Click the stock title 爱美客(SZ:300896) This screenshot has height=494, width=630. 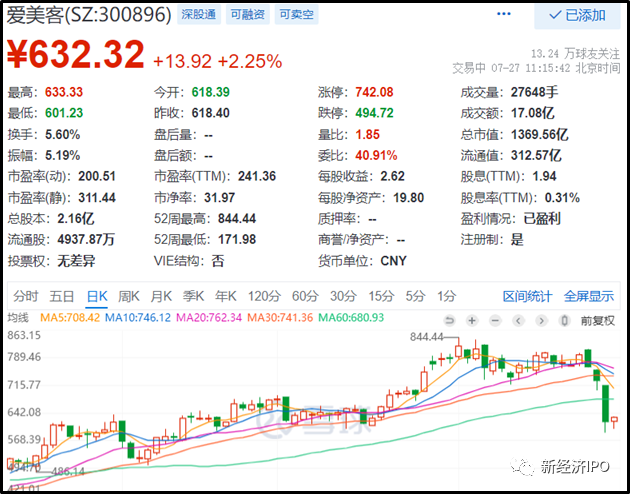(89, 15)
